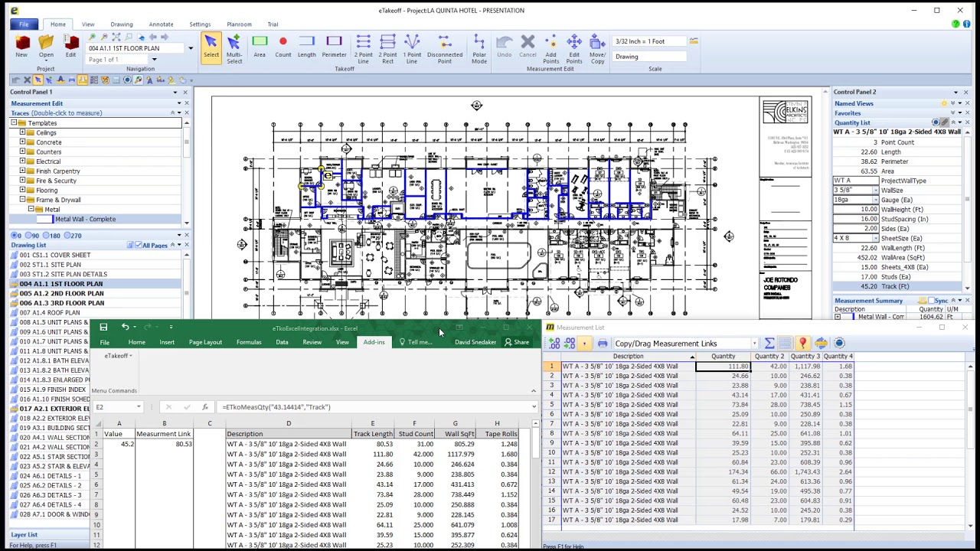Open the File menu in eTakeoff
The height and width of the screenshot is (551, 980).
(x=24, y=24)
